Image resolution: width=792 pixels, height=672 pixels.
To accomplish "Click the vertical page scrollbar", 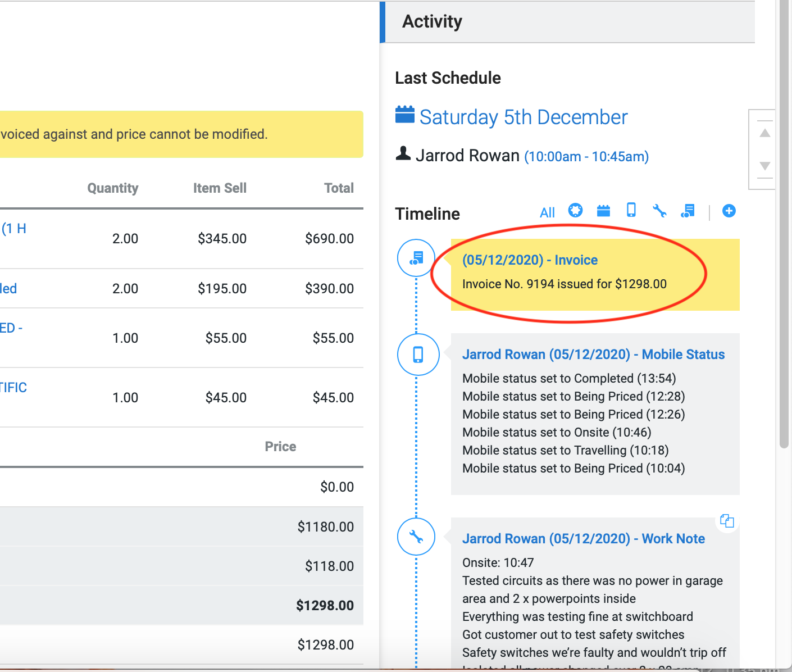I will (784, 225).
